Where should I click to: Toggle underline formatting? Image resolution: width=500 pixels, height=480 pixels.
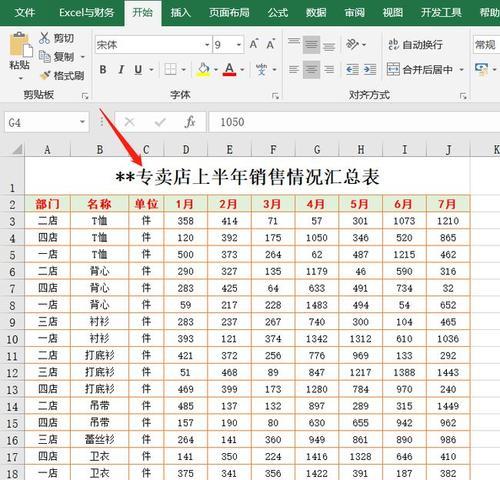138,70
